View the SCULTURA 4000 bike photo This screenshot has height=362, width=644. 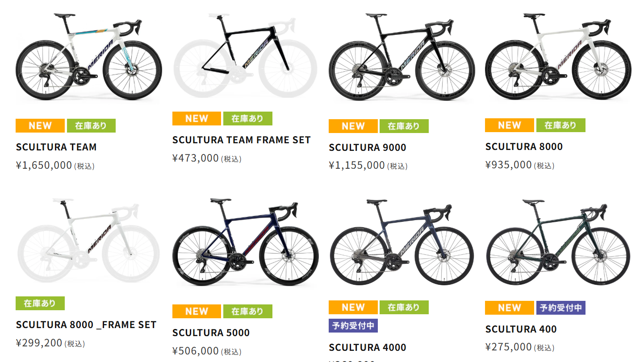pyautogui.click(x=401, y=243)
